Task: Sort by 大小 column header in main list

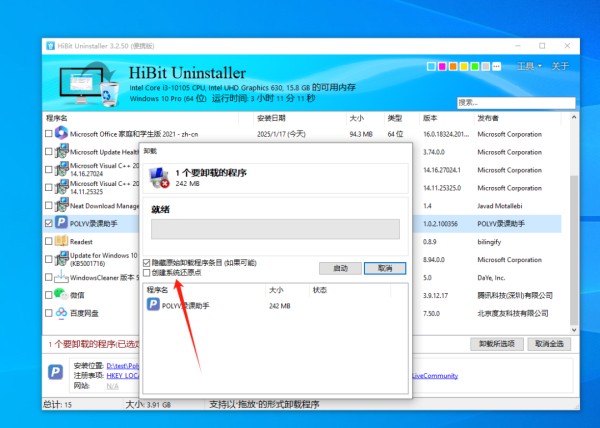Action: click(357, 118)
